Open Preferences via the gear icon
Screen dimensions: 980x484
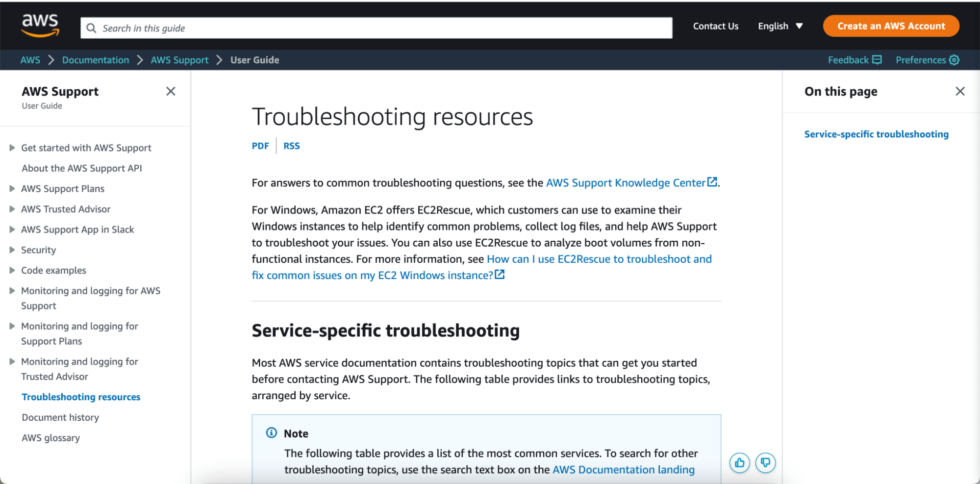point(954,59)
